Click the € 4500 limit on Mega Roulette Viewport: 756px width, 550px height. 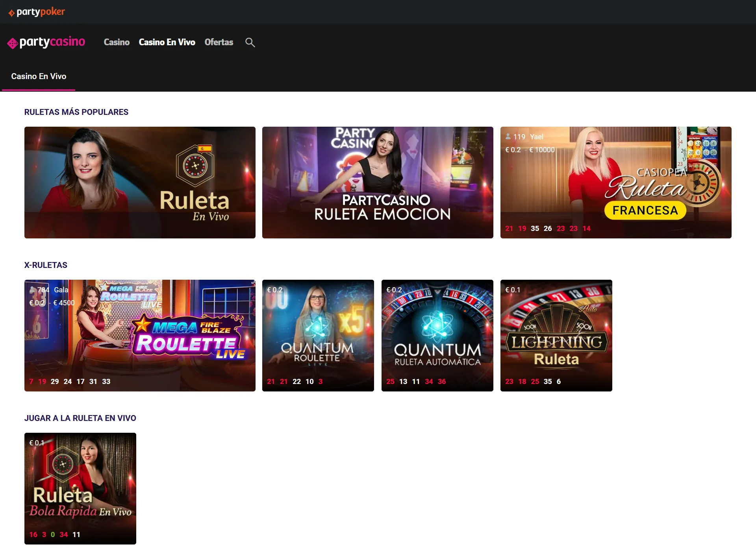point(64,303)
